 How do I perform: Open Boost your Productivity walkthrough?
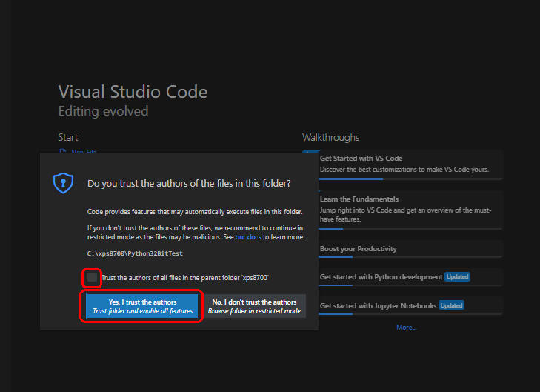pos(410,249)
